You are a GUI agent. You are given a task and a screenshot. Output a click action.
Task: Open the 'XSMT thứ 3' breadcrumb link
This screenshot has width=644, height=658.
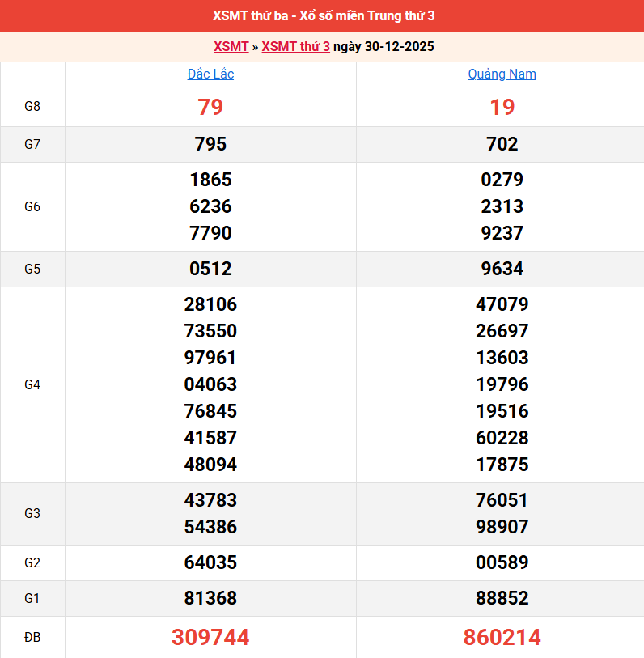pyautogui.click(x=295, y=46)
